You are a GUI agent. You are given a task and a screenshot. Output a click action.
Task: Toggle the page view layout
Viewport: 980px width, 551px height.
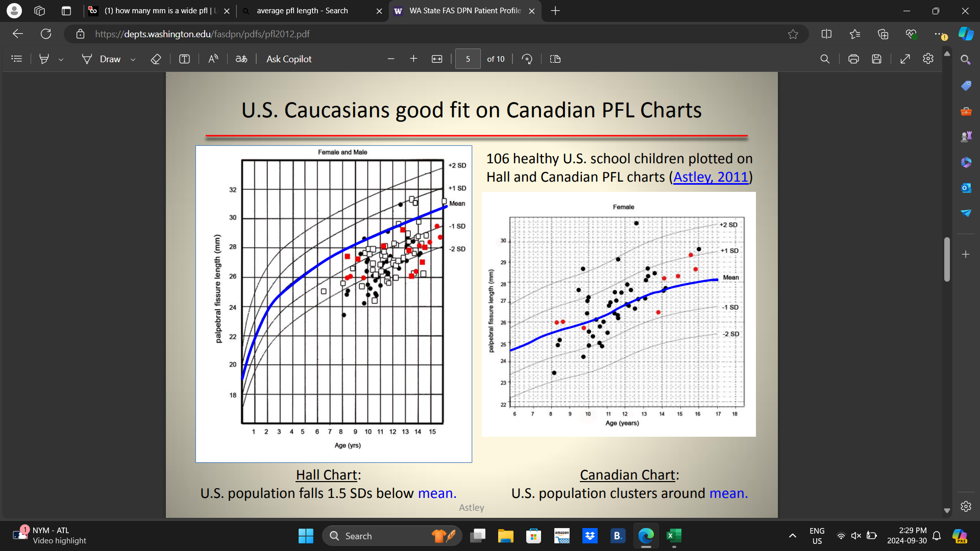click(555, 59)
